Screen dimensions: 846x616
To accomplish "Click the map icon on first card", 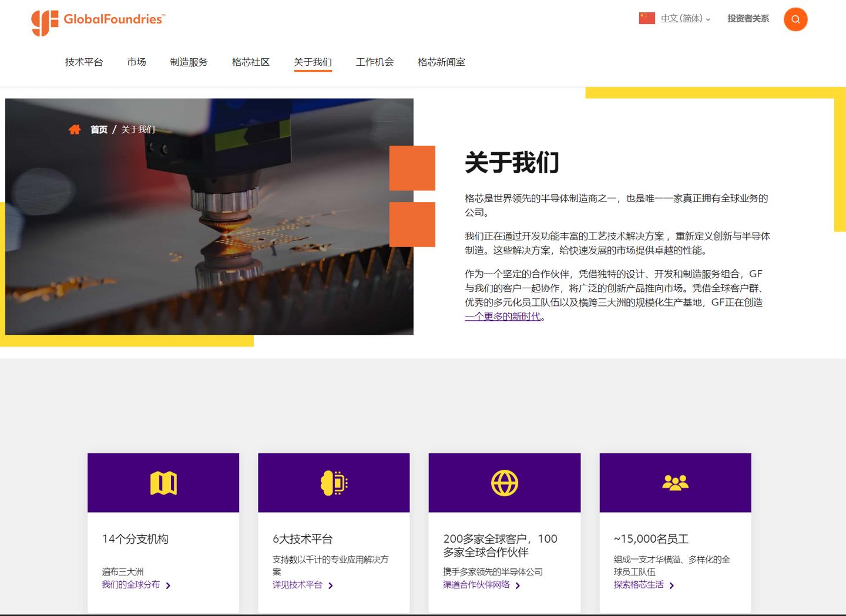I will [x=163, y=483].
